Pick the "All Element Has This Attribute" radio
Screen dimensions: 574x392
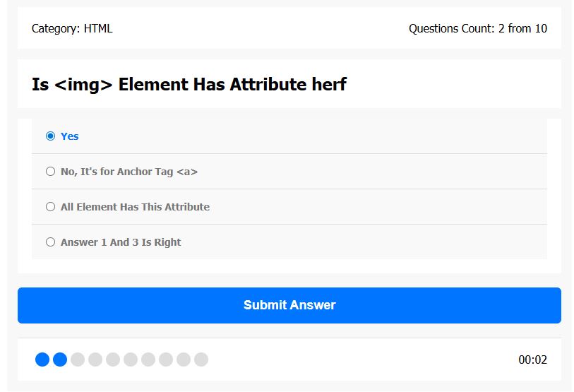click(50, 207)
